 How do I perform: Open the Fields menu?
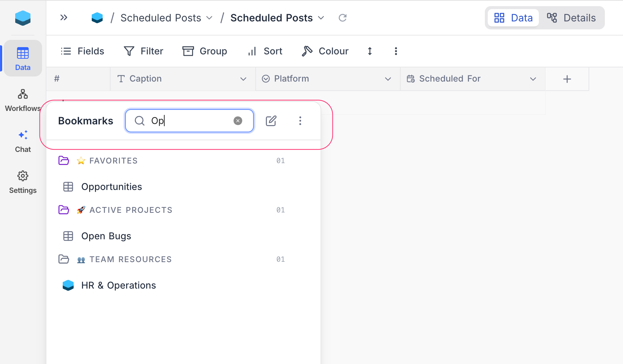(82, 51)
